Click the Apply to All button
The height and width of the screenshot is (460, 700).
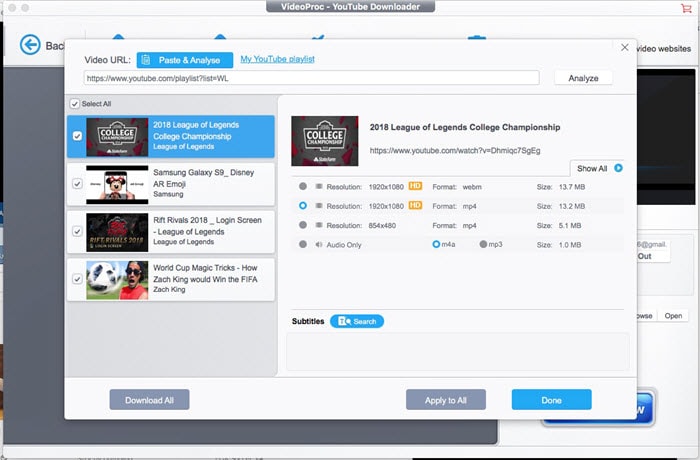coord(446,400)
